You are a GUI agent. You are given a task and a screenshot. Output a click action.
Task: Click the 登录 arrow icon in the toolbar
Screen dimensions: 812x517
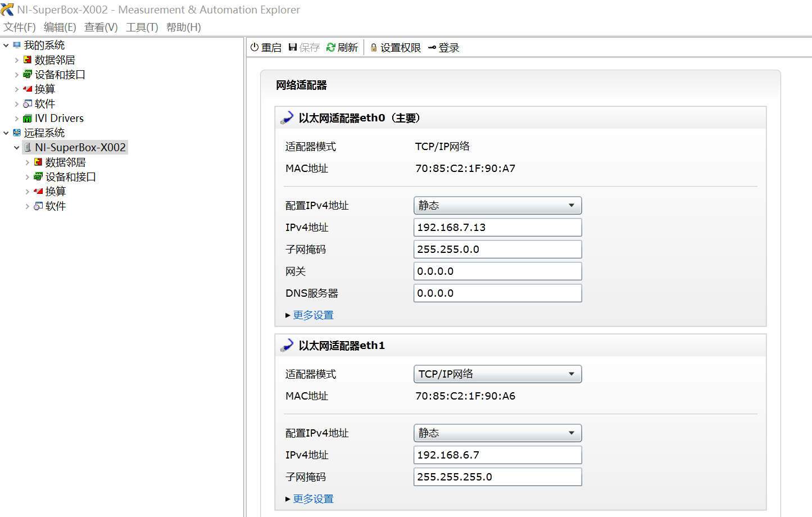(432, 47)
